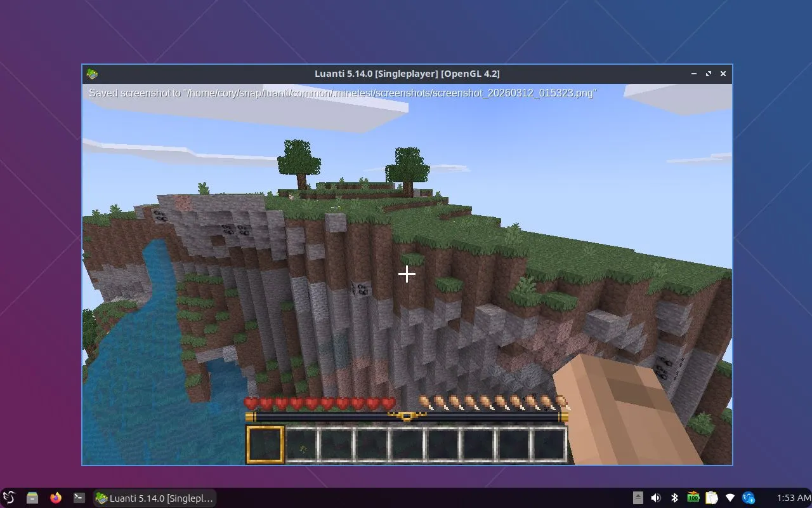The image size is (812, 508).
Task: Select the second hotbar slot with the small item
Action: click(x=303, y=444)
